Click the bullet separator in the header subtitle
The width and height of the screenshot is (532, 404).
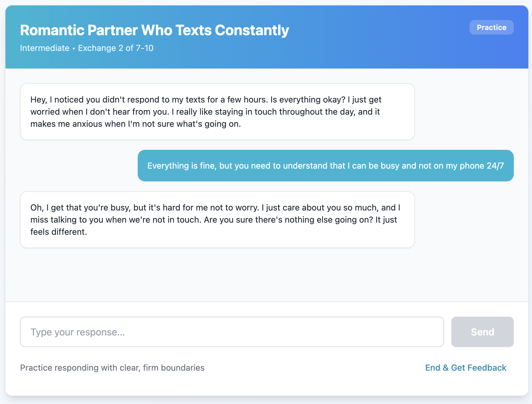coord(74,48)
